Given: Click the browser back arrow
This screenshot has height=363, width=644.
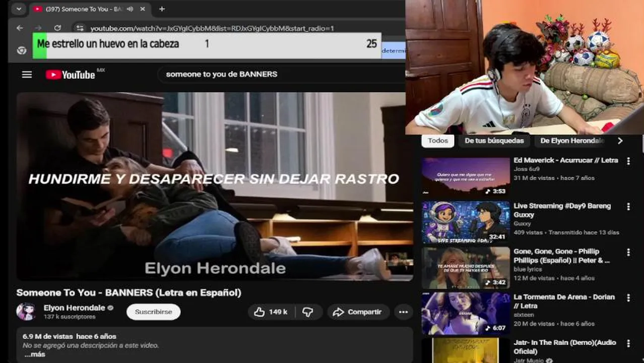Looking at the screenshot, I should 20,28.
